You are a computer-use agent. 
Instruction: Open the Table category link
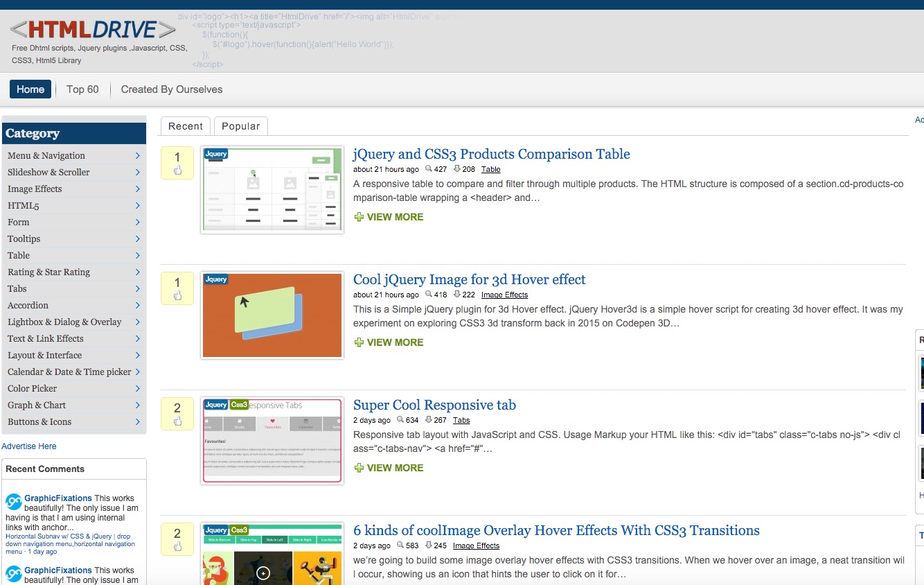point(19,256)
